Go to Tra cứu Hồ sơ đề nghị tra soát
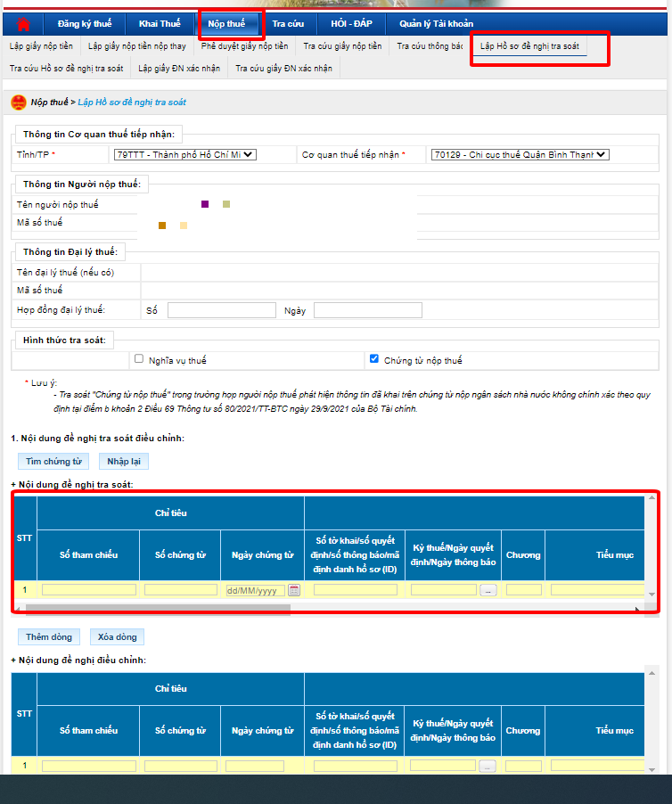 (66, 68)
